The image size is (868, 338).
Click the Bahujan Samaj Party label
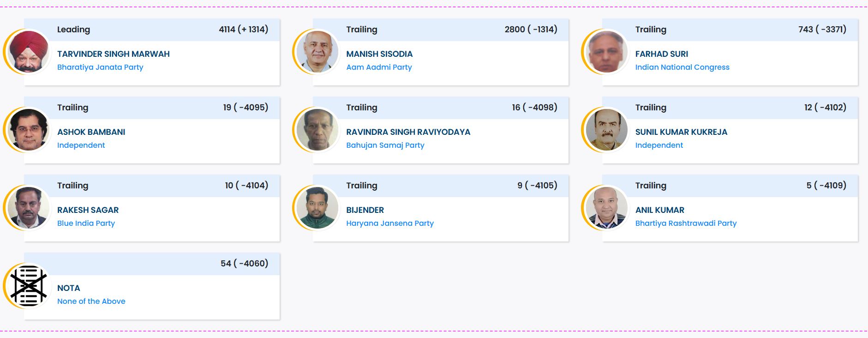[x=385, y=145]
